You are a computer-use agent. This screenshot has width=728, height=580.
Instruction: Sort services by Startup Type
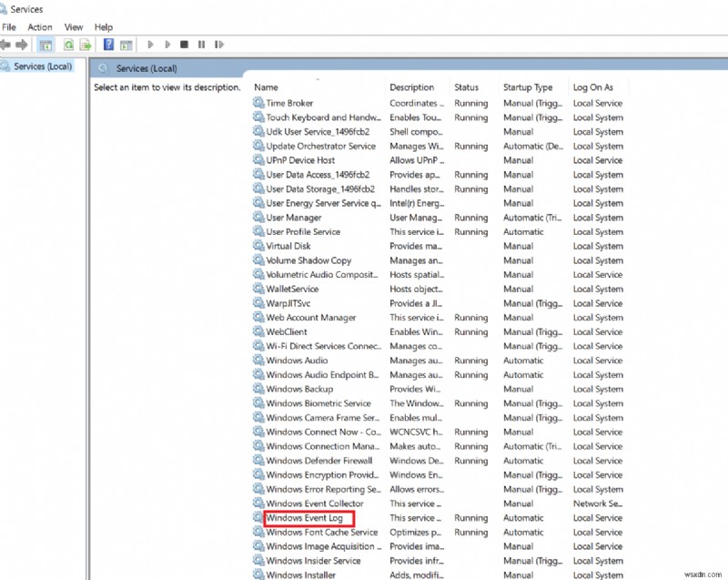click(529, 86)
